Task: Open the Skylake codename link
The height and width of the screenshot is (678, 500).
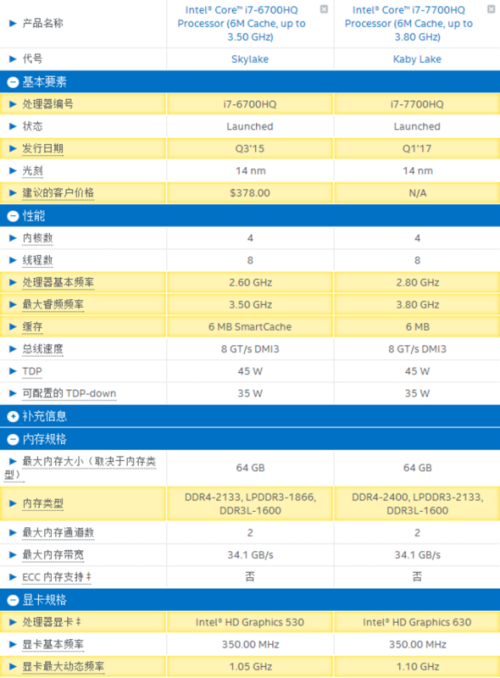Action: tap(250, 59)
